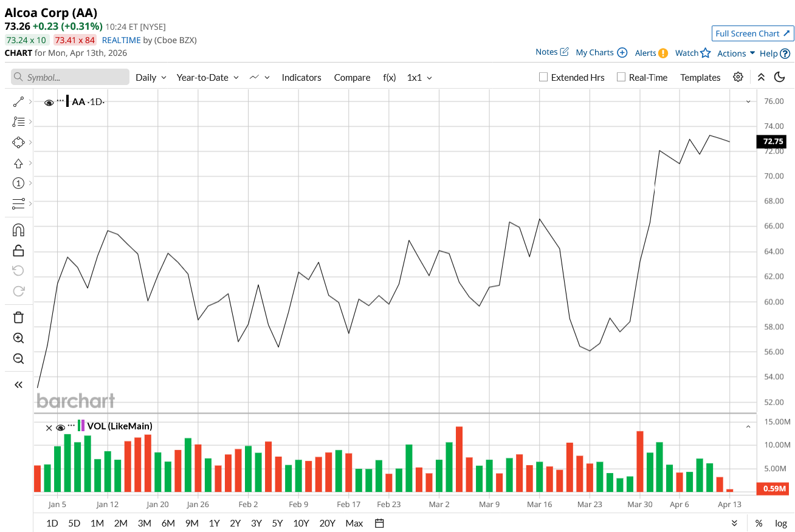The width and height of the screenshot is (795, 532).
Task: Open the Indicators menu
Action: pyautogui.click(x=301, y=77)
